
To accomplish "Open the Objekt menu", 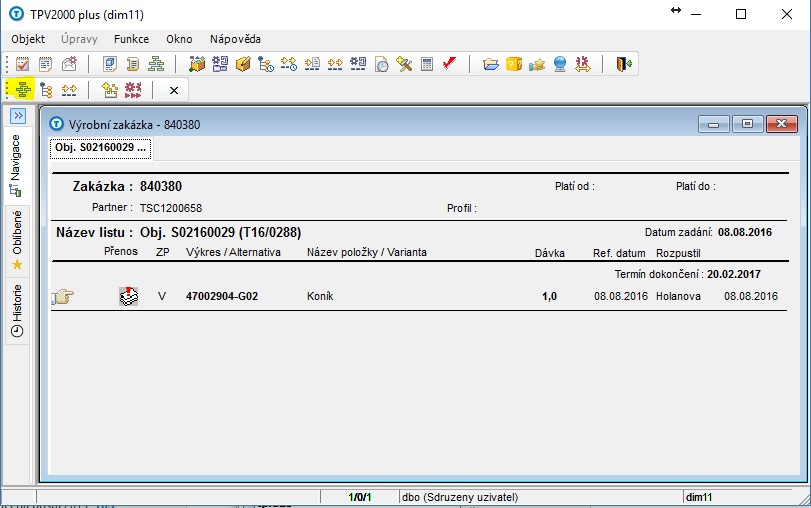I will [28, 39].
